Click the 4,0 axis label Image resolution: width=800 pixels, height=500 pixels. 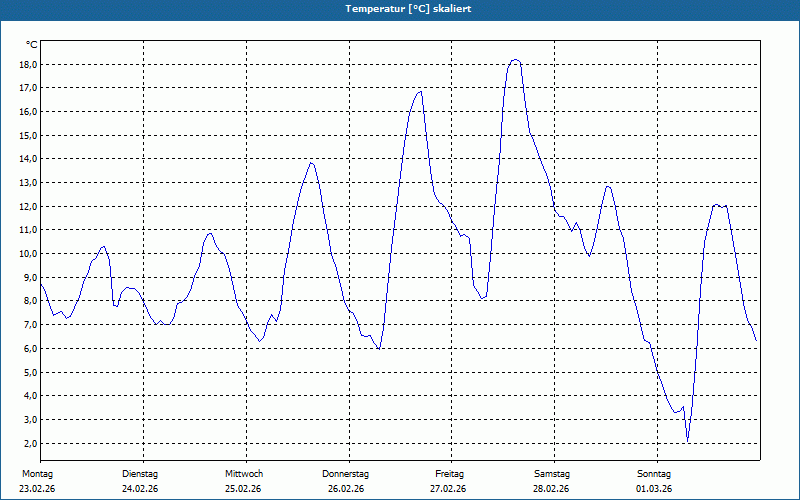coord(30,395)
